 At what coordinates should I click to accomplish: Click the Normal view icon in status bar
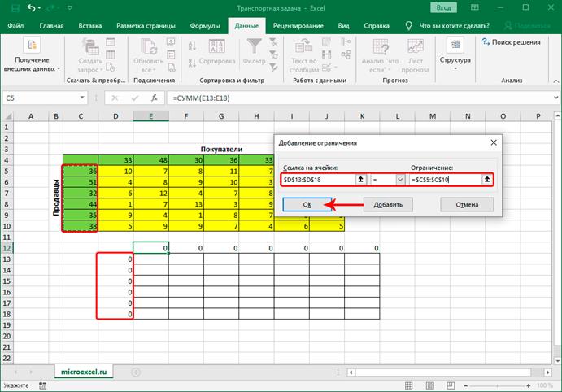(x=408, y=385)
